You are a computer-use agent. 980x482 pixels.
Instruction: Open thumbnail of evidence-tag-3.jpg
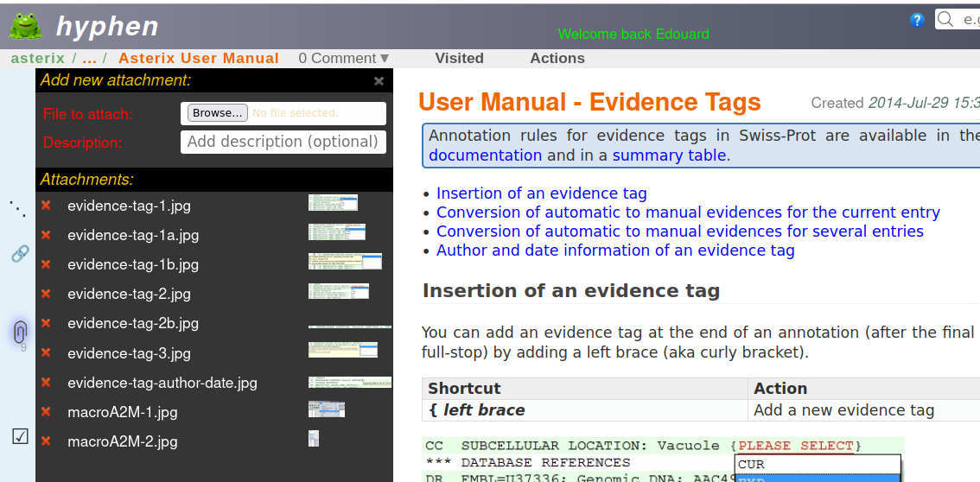pos(343,350)
